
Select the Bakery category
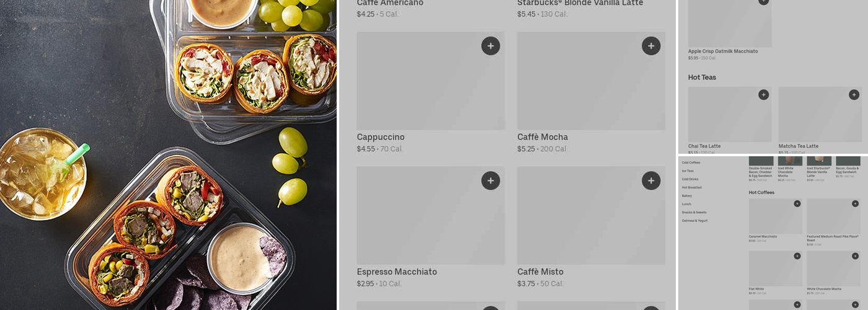(x=687, y=196)
